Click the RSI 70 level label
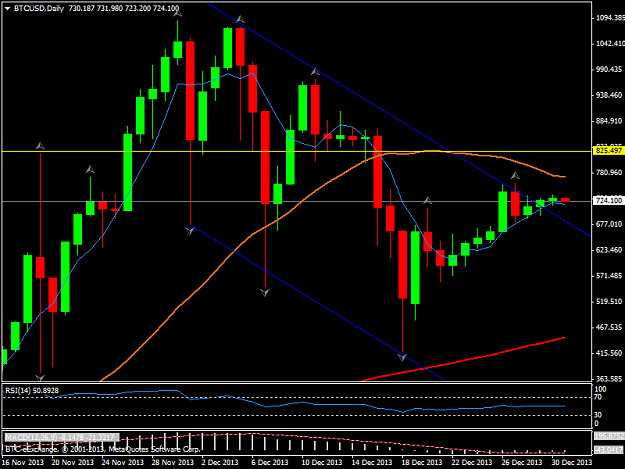This screenshot has width=625, height=469. point(598,397)
